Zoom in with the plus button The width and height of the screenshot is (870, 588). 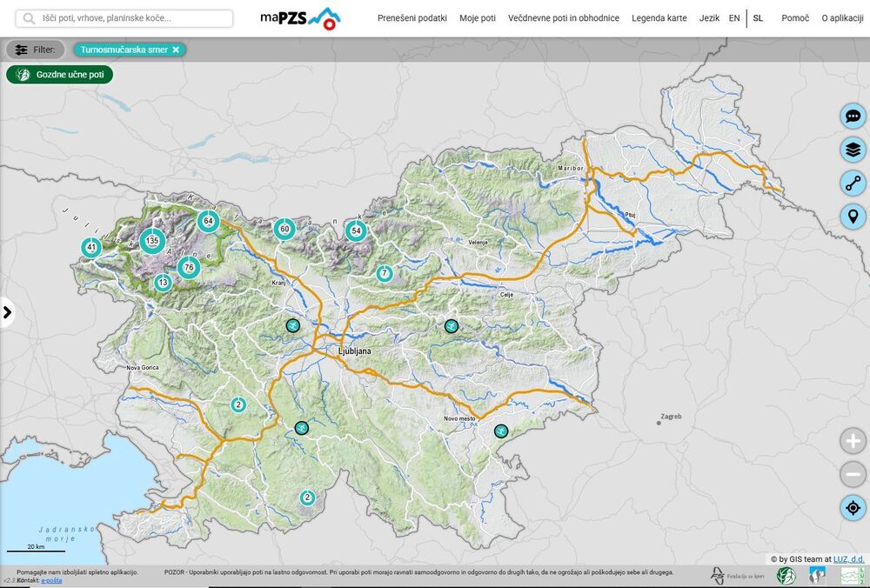pyautogui.click(x=853, y=441)
